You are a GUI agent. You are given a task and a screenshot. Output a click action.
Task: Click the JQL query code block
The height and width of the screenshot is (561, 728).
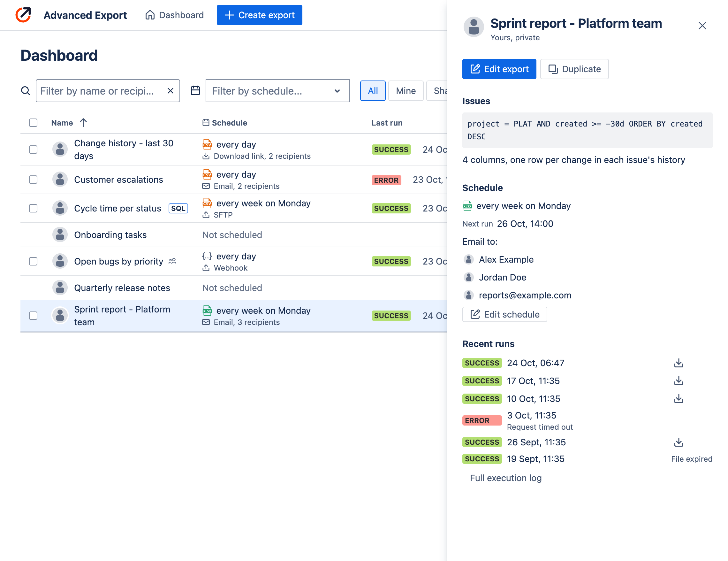point(587,130)
